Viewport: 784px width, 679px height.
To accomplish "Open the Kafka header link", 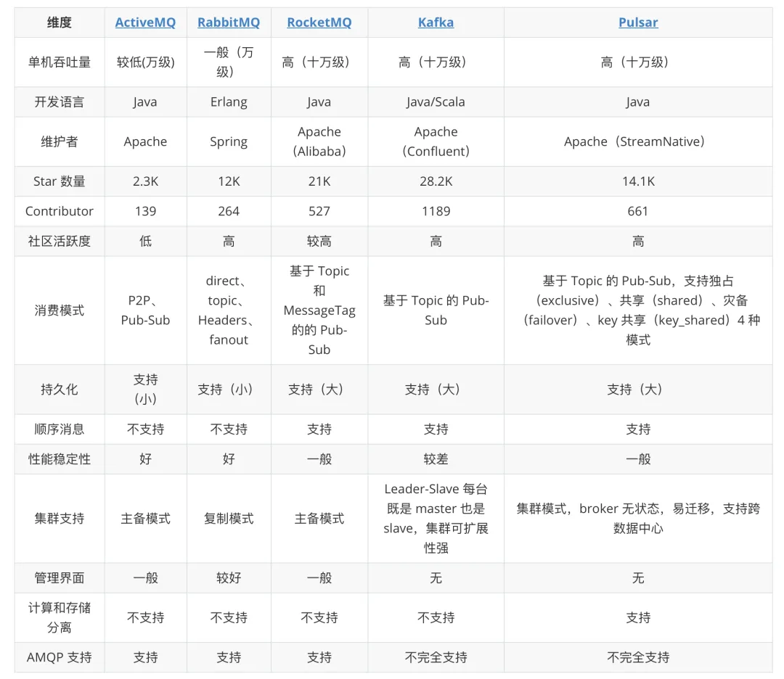I will point(436,22).
